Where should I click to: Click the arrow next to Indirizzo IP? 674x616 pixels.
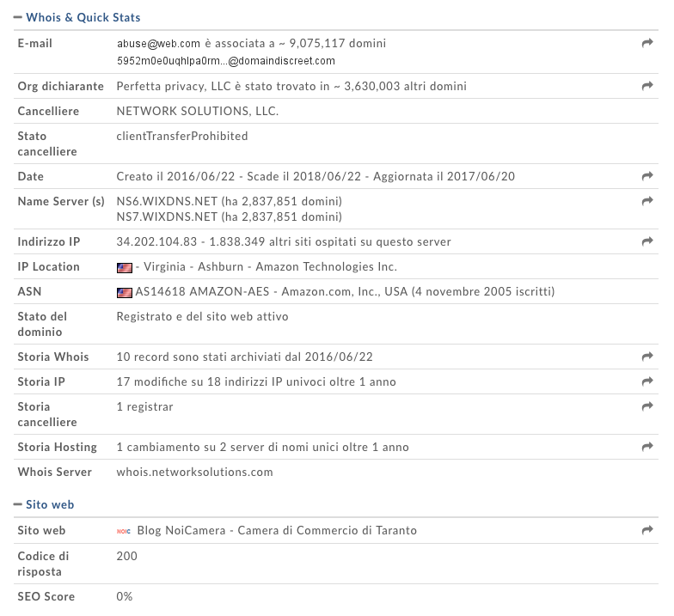[x=647, y=241]
